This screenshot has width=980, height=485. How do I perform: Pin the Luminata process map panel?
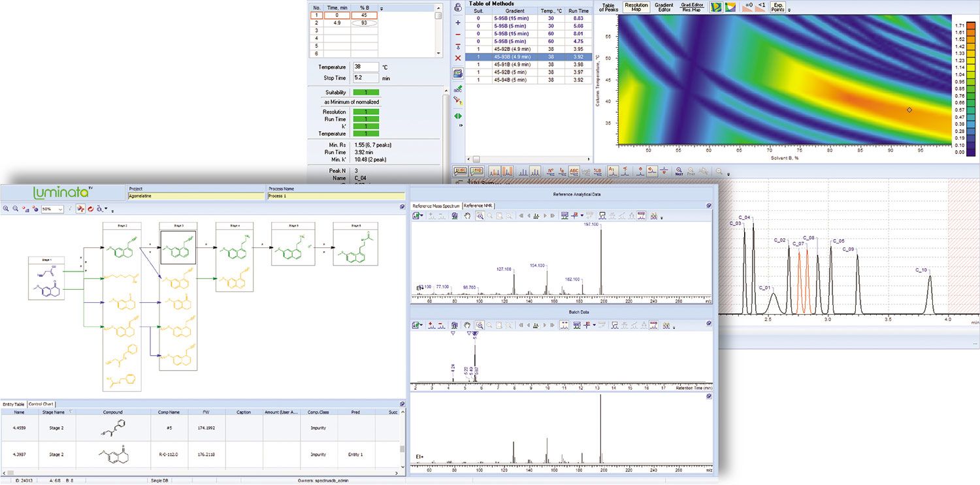coord(402,207)
